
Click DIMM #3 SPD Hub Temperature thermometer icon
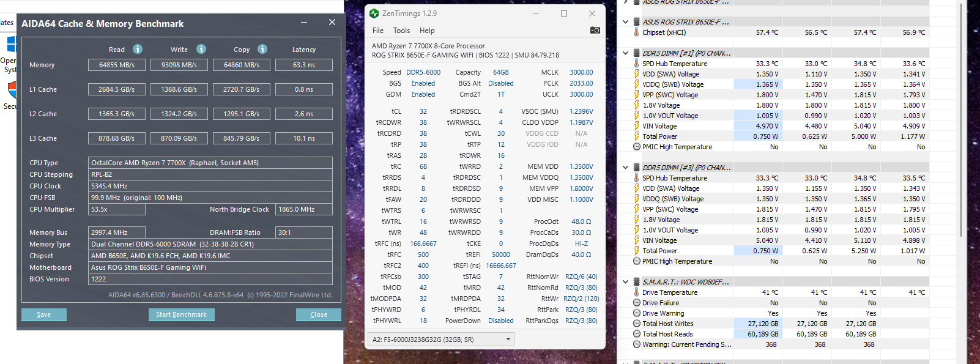coord(636,178)
